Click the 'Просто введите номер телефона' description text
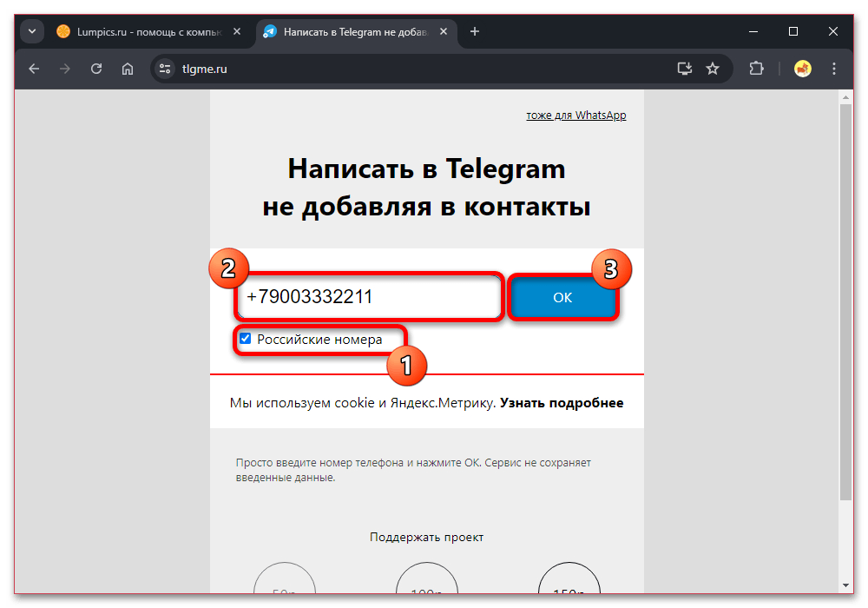Screen dimensions: 868x608 (x=413, y=470)
